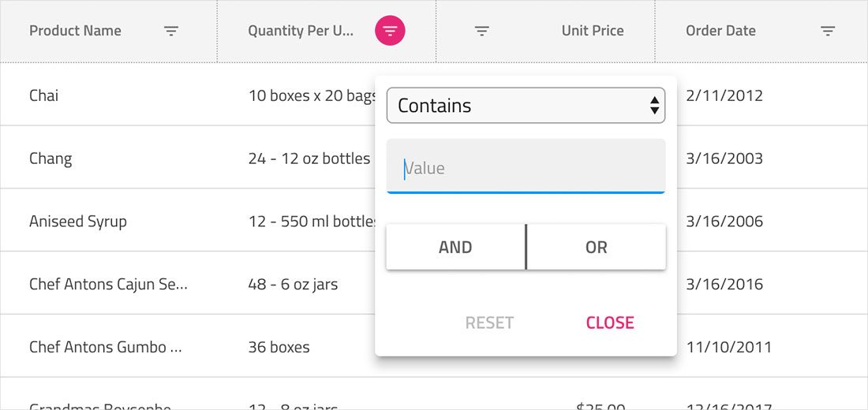
Task: Click the Product Name filter icon
Action: click(x=171, y=32)
